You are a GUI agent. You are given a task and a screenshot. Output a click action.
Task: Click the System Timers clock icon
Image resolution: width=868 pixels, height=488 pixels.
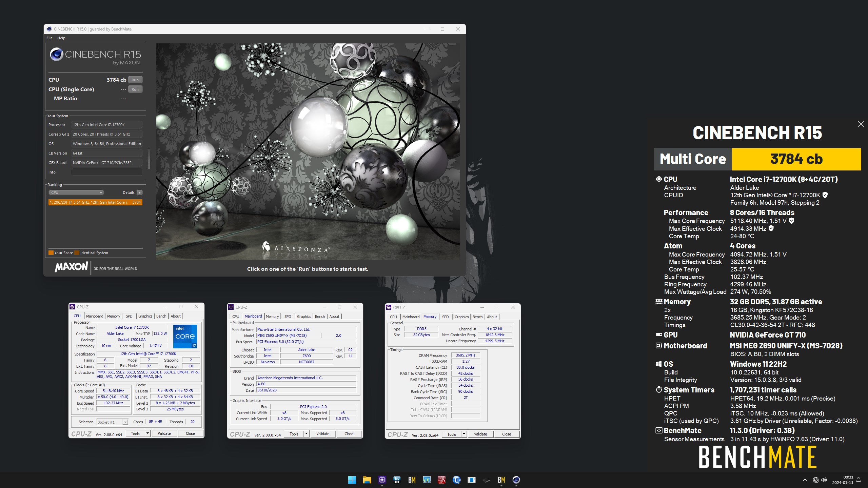point(659,390)
